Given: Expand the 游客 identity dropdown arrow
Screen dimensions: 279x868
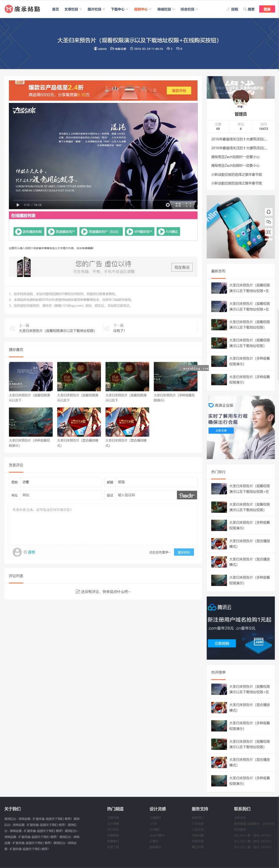Looking at the screenshot, I should point(25,552).
